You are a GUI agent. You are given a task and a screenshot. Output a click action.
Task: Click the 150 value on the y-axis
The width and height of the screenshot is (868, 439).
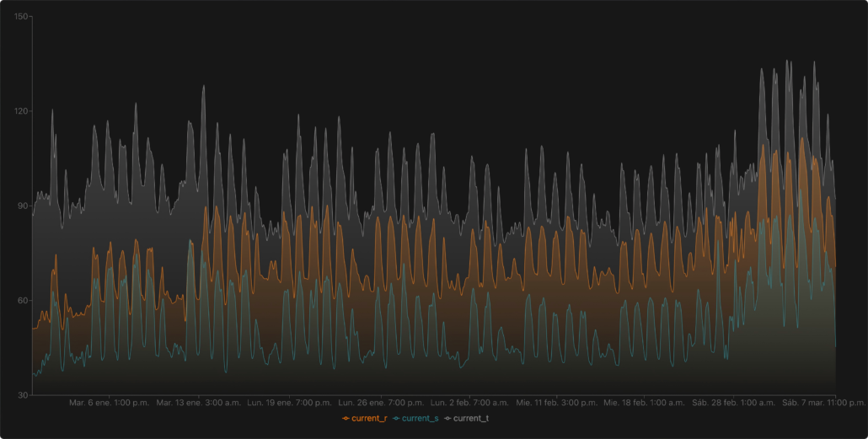[22, 17]
